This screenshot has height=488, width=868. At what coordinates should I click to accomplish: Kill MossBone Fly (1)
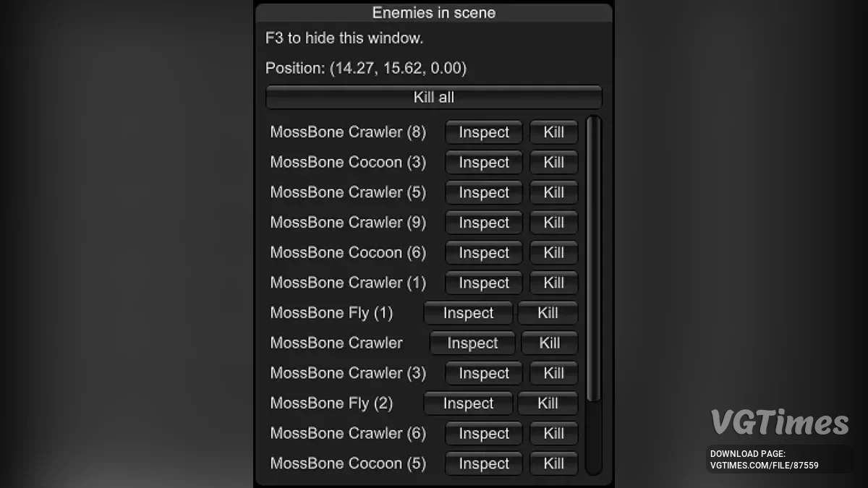coord(548,313)
